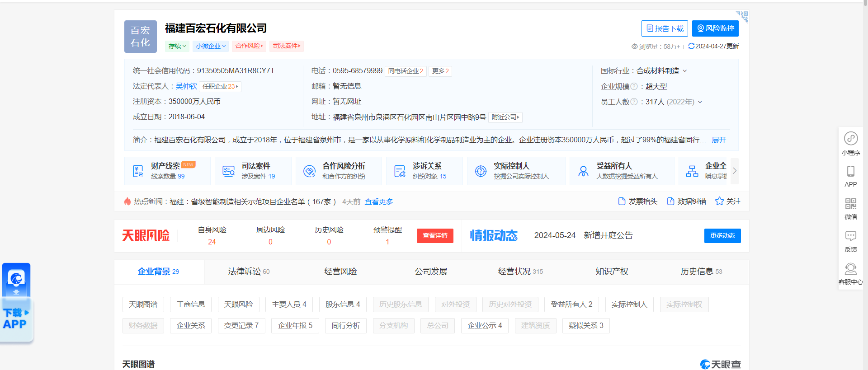
Task: Select the 变更记录 7 sub-tab
Action: pyautogui.click(x=241, y=326)
